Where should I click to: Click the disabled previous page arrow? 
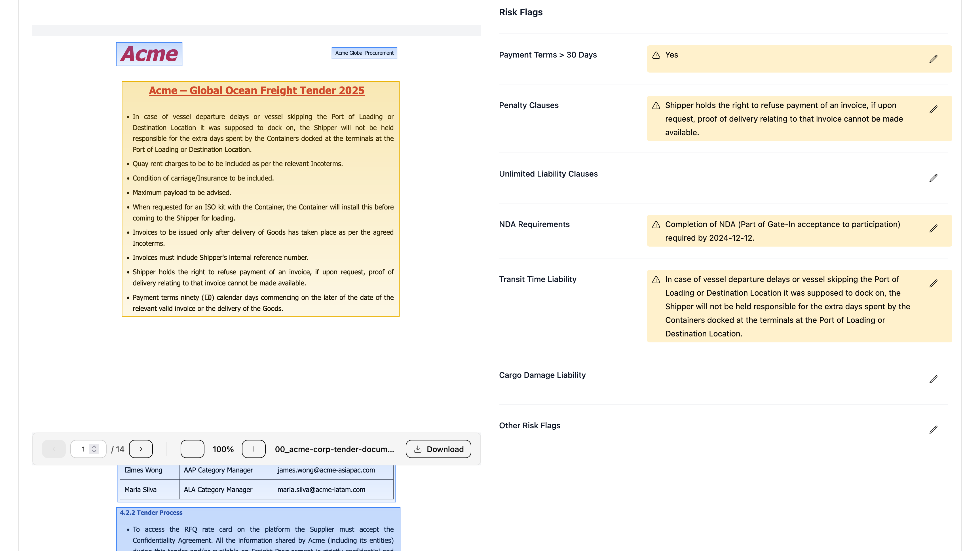(x=54, y=449)
